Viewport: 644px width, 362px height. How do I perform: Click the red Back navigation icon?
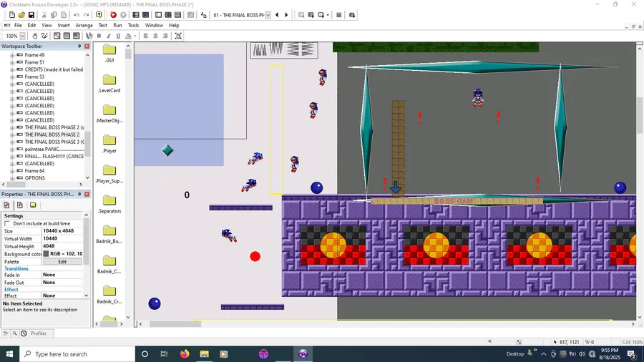[113, 15]
